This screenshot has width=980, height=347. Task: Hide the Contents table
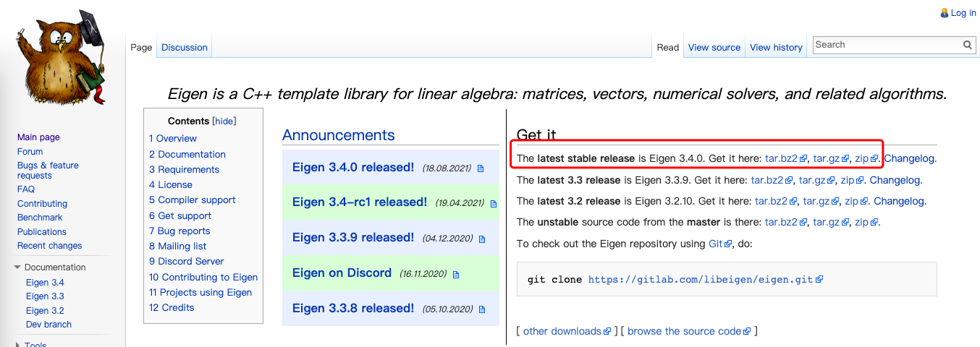pos(224,121)
